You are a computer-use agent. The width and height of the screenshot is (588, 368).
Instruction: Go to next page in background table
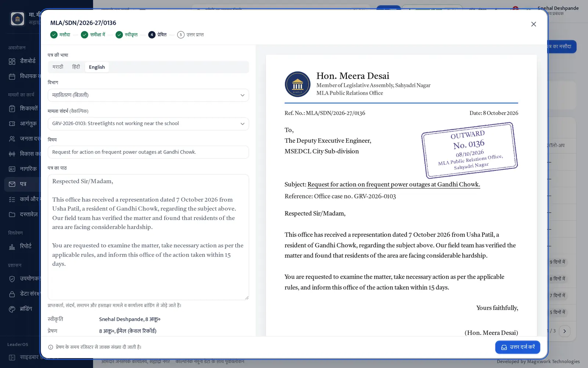click(x=564, y=331)
